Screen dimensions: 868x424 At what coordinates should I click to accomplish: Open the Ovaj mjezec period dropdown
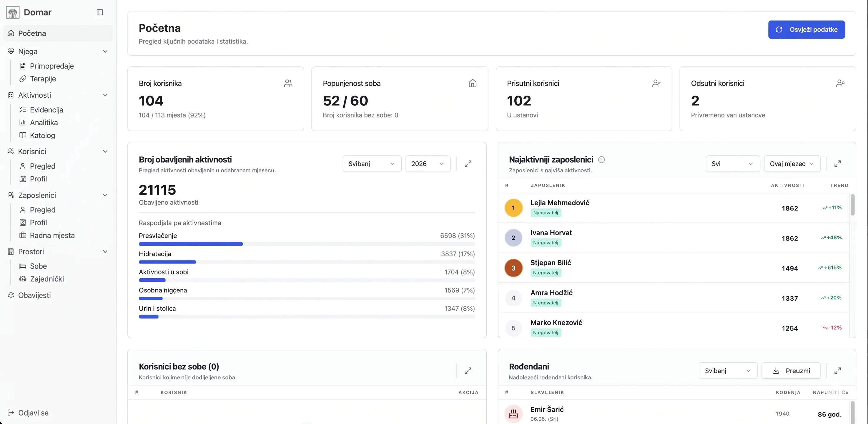click(792, 164)
